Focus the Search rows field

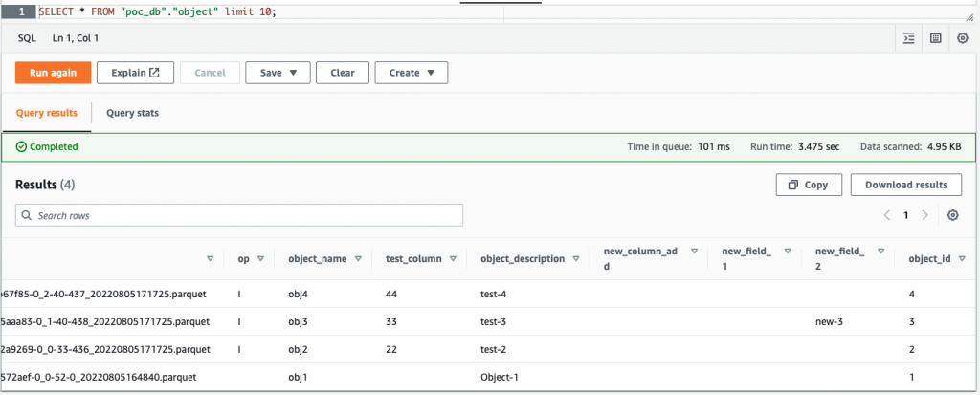click(238, 215)
